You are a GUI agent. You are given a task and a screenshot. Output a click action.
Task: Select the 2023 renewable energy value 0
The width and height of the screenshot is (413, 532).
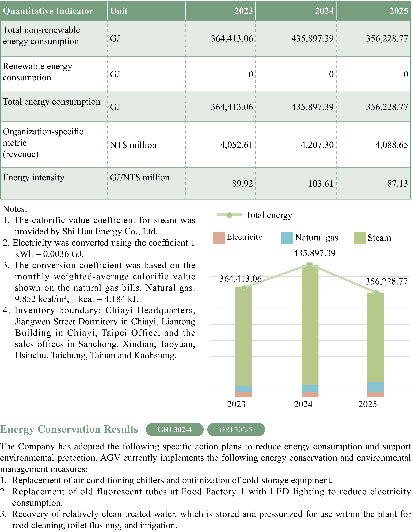pos(251,74)
